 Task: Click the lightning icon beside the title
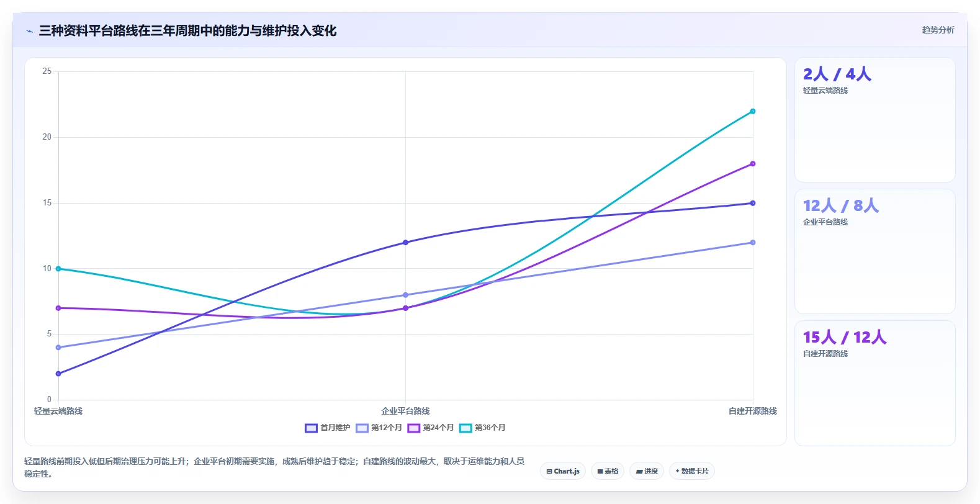point(29,31)
